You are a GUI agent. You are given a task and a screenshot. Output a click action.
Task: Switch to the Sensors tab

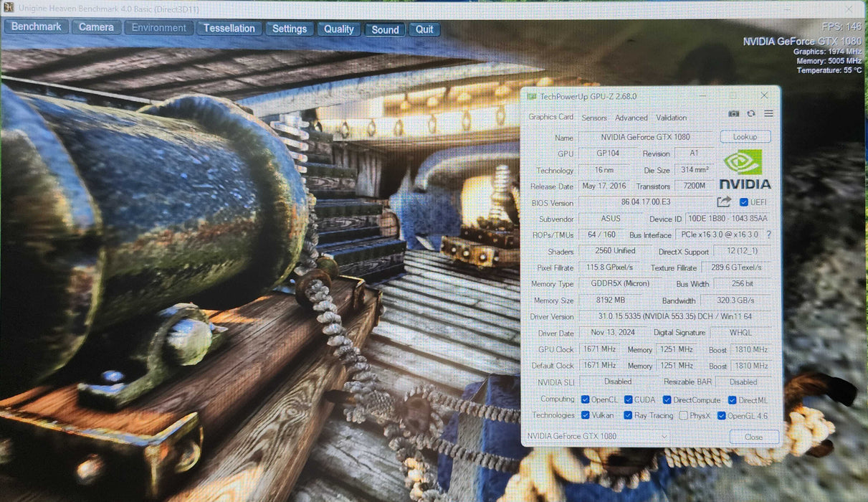(593, 118)
